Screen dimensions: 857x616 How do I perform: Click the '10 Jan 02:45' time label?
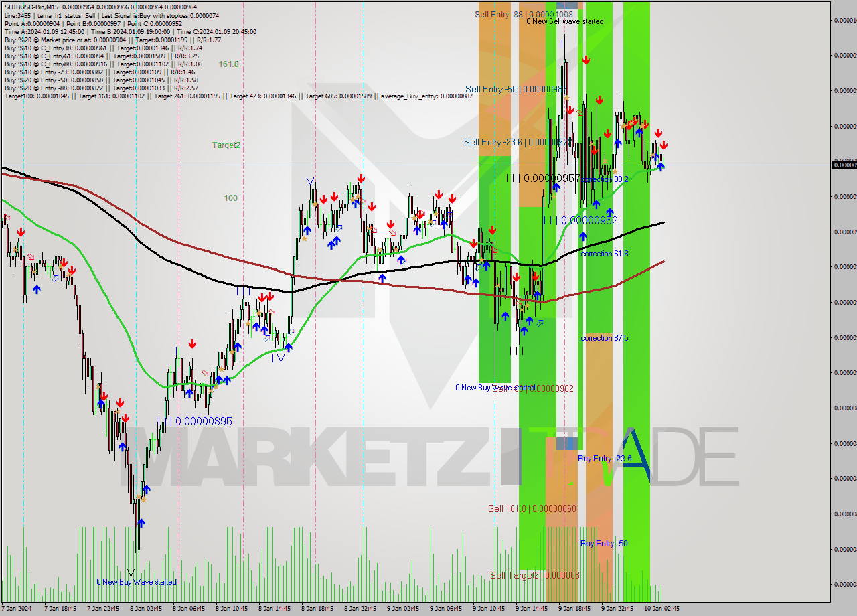click(661, 609)
